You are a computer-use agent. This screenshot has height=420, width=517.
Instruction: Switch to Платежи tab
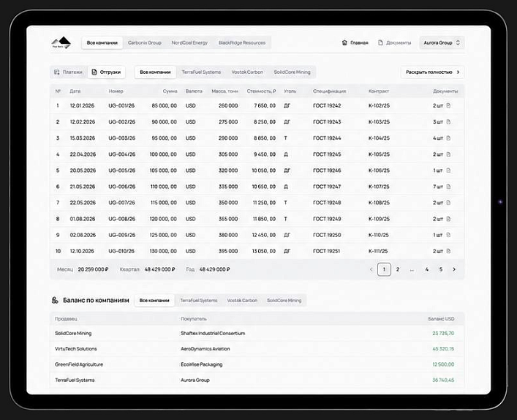click(x=69, y=72)
